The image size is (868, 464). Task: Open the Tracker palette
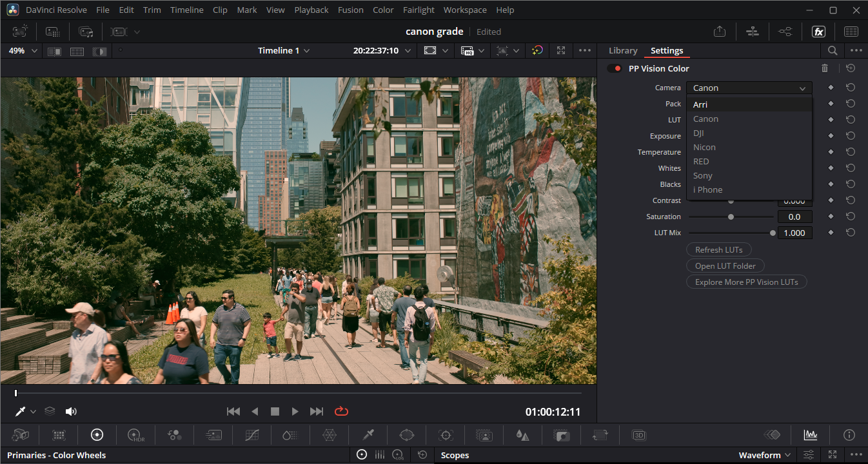[x=446, y=435]
